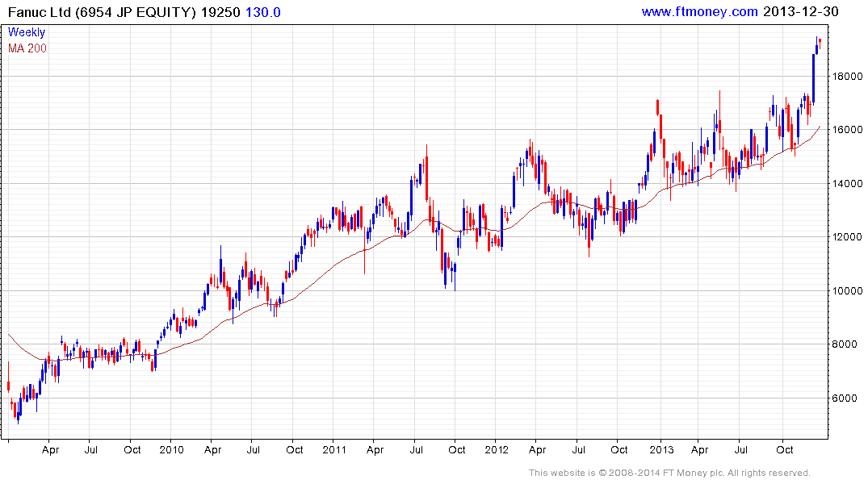Click the 2011 year axis label

(x=334, y=449)
